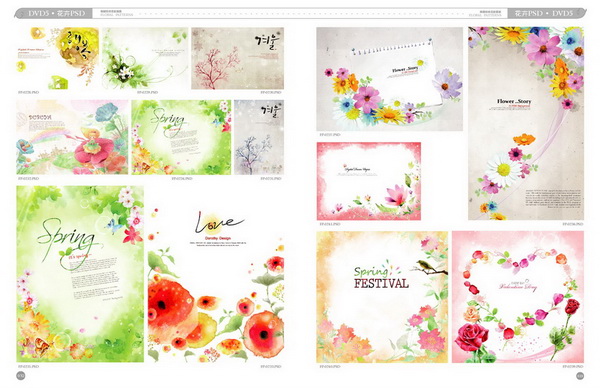The height and width of the screenshot is (388, 600).
Task: Select the right page number circle
Action: (x=580, y=376)
